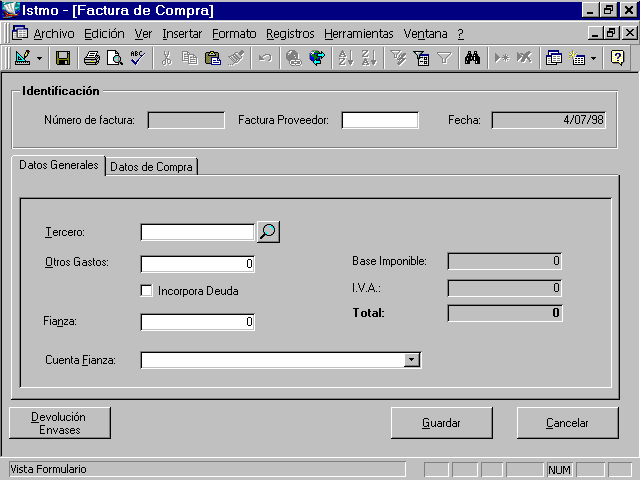Image resolution: width=640 pixels, height=480 pixels.
Task: Open the Ventana menu
Action: [x=425, y=33]
